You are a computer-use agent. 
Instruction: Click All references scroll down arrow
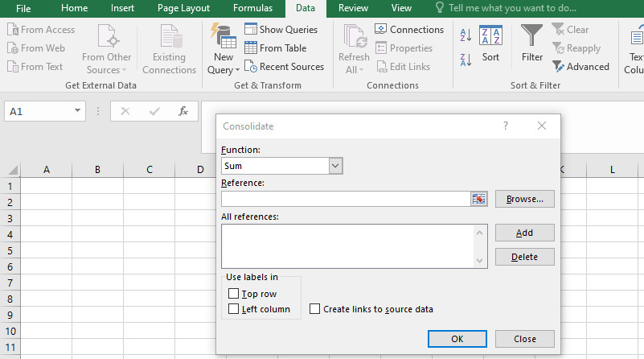click(479, 260)
